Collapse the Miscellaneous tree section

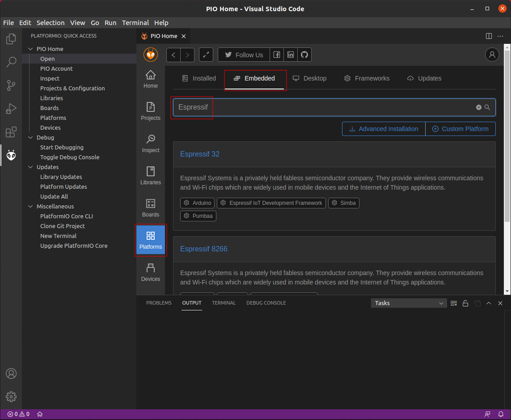30,206
